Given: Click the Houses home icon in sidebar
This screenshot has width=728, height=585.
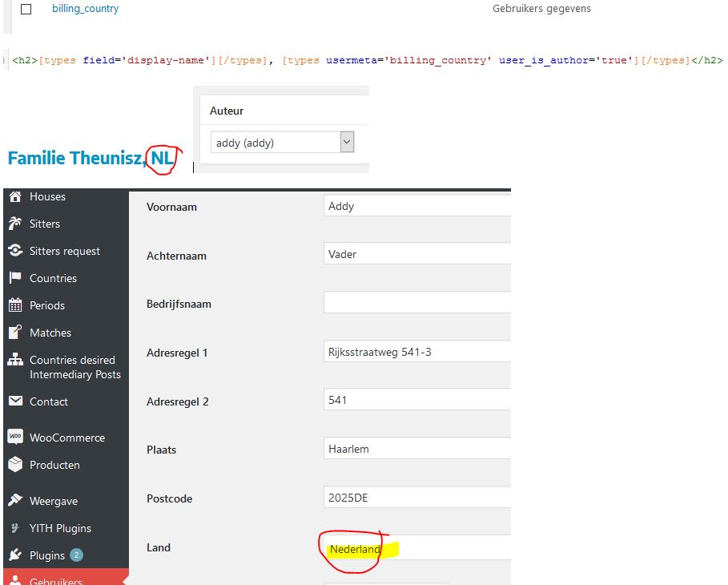Looking at the screenshot, I should point(14,197).
